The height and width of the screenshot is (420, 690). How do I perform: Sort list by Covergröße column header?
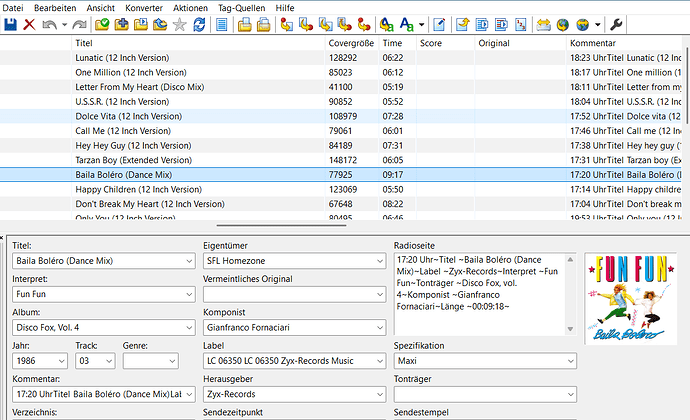352,43
